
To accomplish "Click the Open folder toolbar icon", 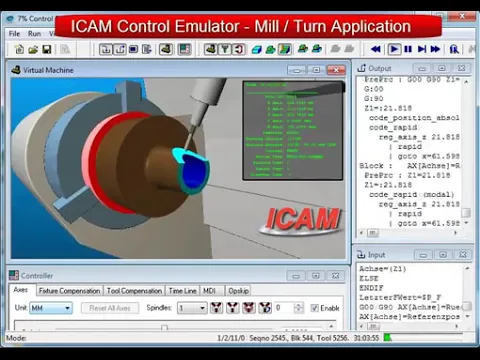I will (x=33, y=49).
